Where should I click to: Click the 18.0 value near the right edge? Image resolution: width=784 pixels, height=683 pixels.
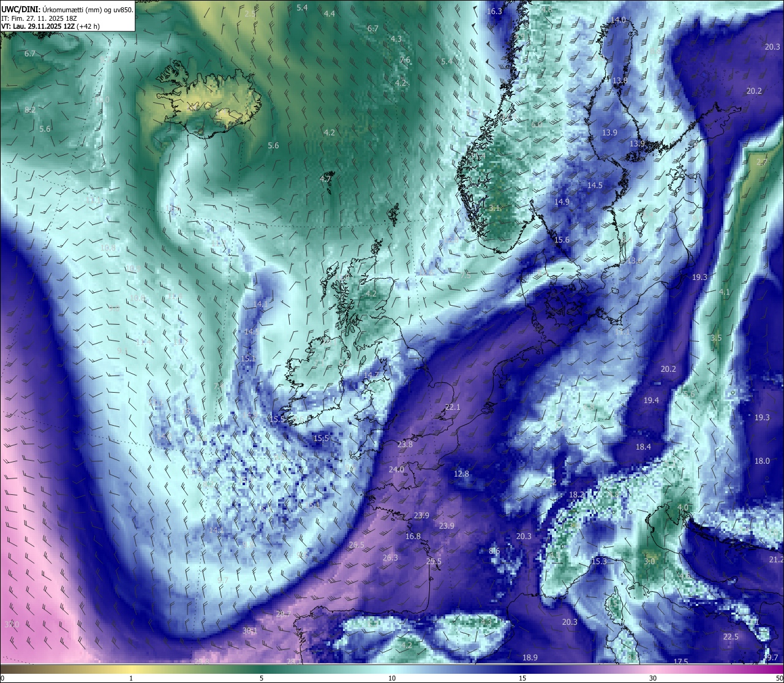pyautogui.click(x=762, y=461)
